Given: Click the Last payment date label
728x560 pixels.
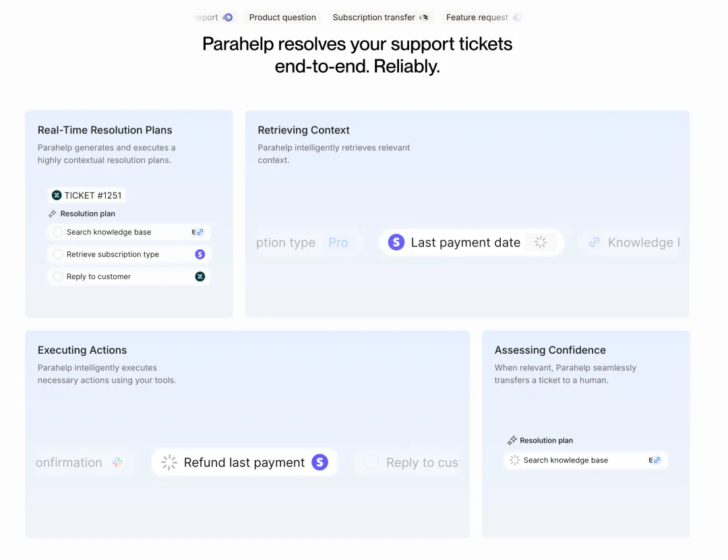Looking at the screenshot, I should [x=465, y=243].
